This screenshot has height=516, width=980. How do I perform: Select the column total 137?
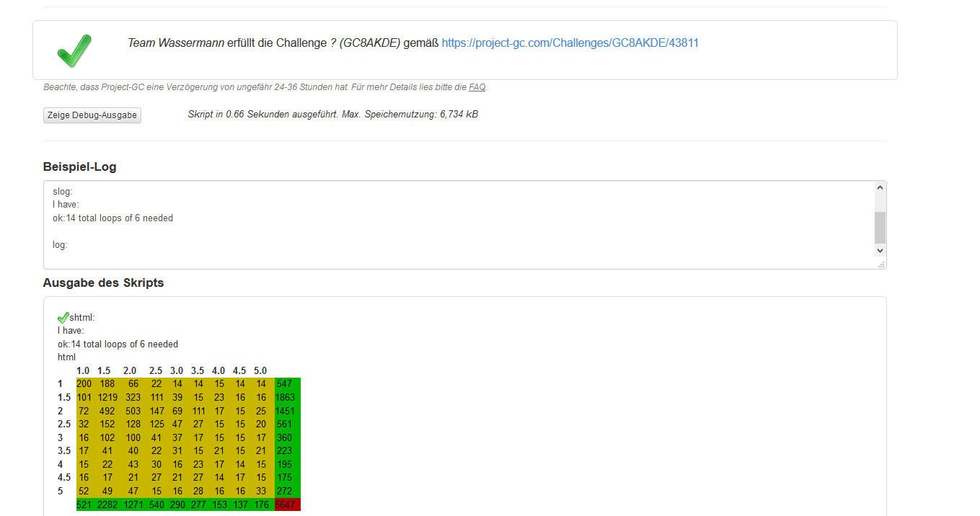[x=240, y=504]
